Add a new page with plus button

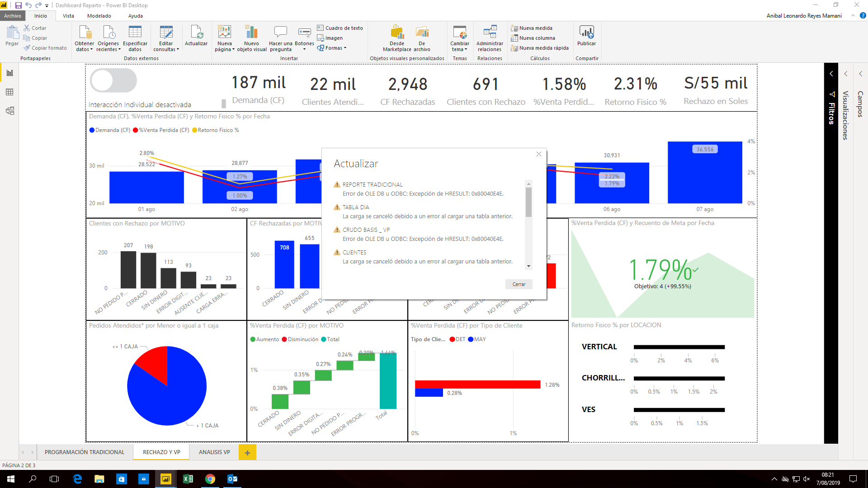pos(247,452)
